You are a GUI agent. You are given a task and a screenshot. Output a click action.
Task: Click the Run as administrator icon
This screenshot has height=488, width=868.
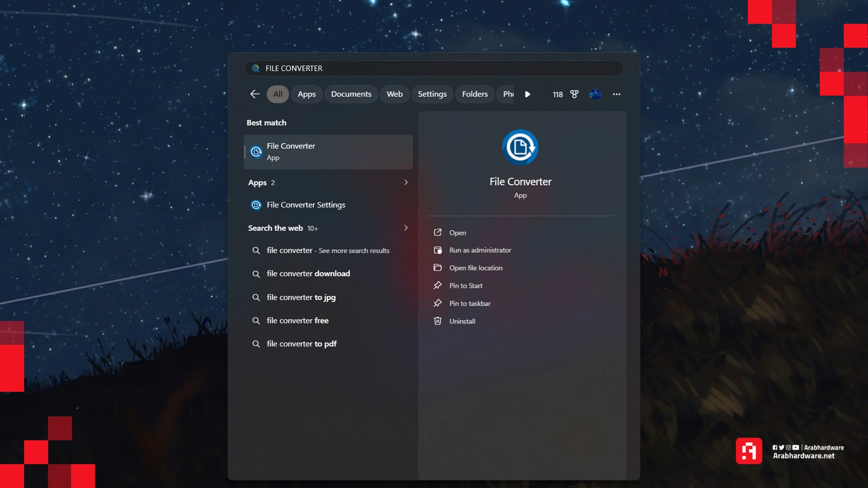pos(438,250)
